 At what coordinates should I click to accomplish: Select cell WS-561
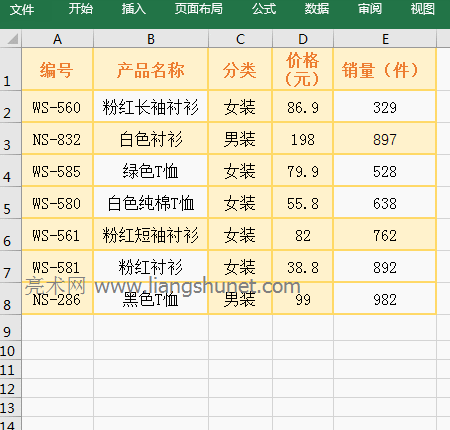click(x=57, y=235)
